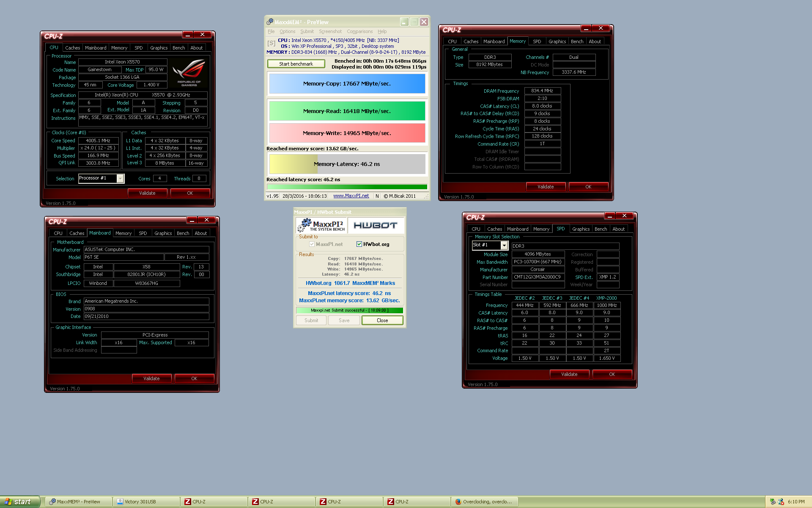Open the Help menu in MaxxMEM
This screenshot has height=508, width=812.
pos(382,31)
